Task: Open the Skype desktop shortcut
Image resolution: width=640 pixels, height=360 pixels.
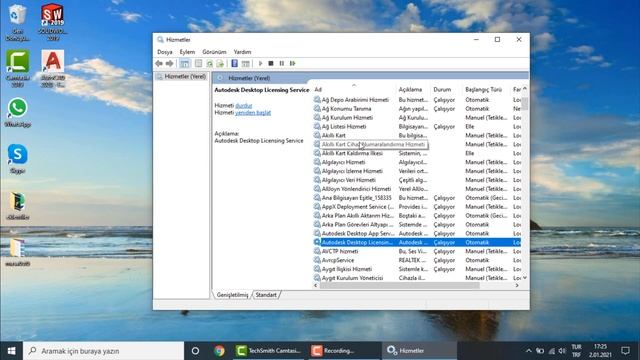Action: click(x=18, y=159)
